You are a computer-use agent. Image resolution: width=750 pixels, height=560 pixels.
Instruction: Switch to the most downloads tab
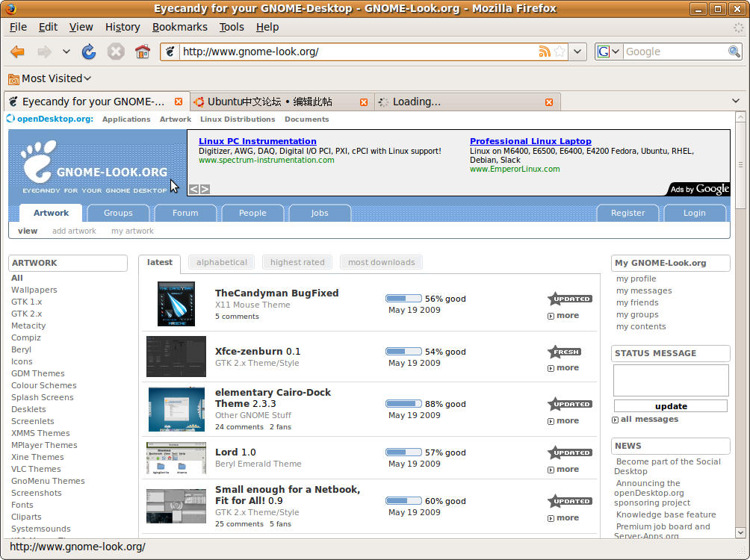pos(381,262)
